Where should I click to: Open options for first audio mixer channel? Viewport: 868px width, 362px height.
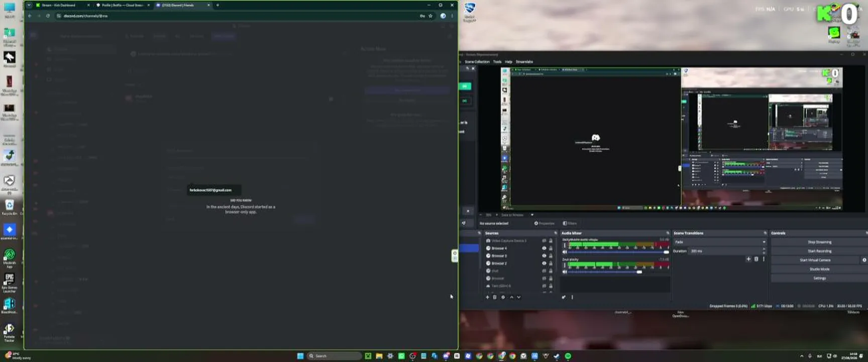tap(565, 245)
